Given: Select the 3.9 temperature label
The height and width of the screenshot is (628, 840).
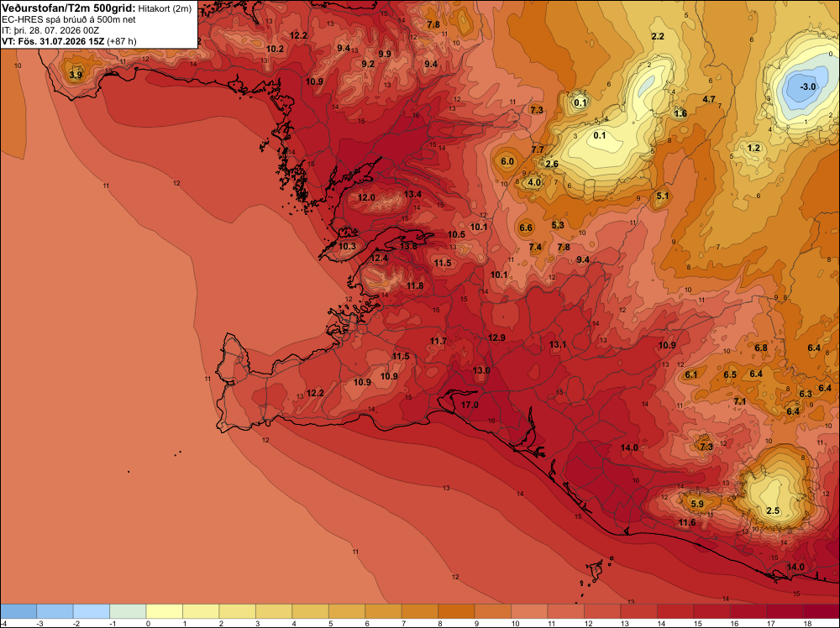Looking at the screenshot, I should [76, 75].
